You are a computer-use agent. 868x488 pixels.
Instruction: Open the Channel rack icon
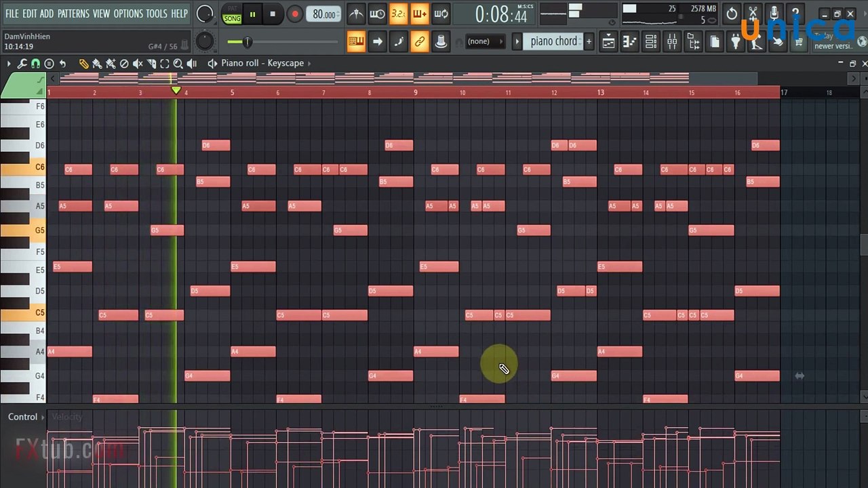pos(650,42)
